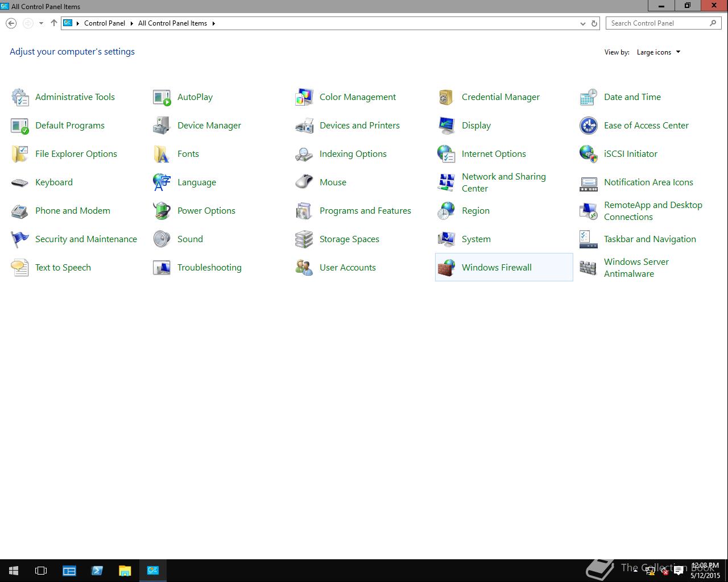Refresh the Control Panel view
Image resolution: width=728 pixels, height=582 pixels.
594,23
